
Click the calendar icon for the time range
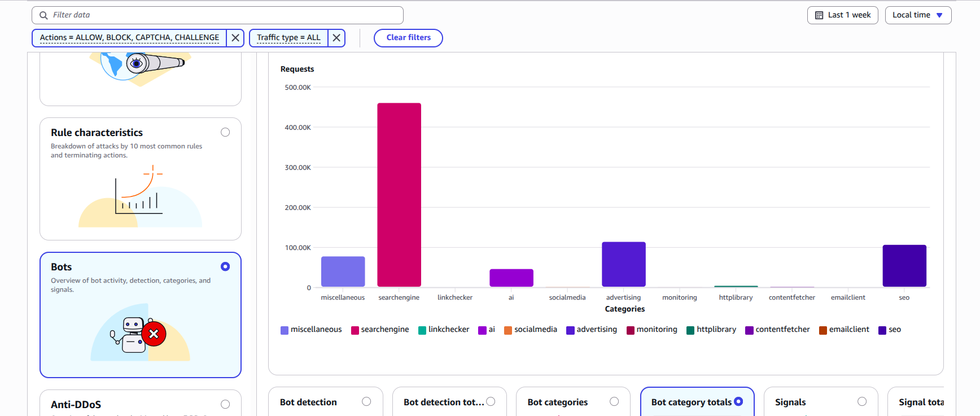tap(819, 15)
